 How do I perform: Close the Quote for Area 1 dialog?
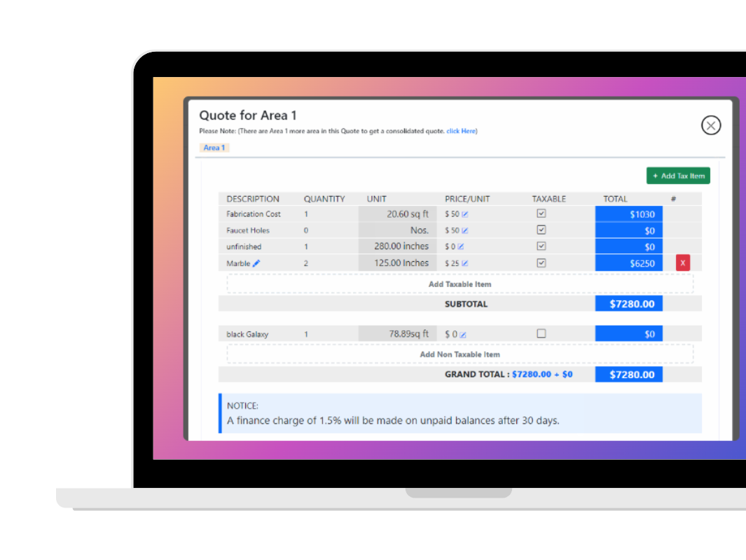[x=711, y=125]
